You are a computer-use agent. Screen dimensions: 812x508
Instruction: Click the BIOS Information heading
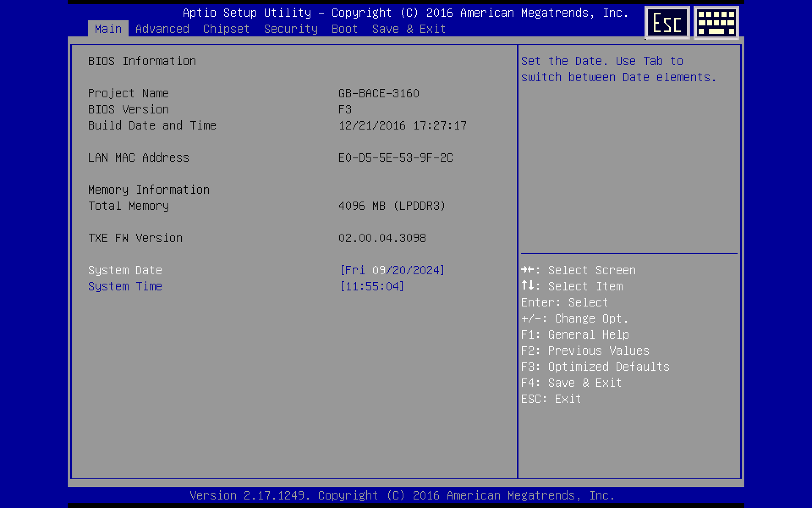[142, 61]
